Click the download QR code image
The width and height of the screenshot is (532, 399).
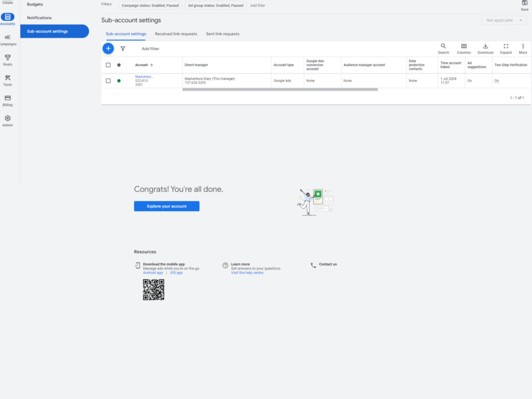(x=153, y=290)
